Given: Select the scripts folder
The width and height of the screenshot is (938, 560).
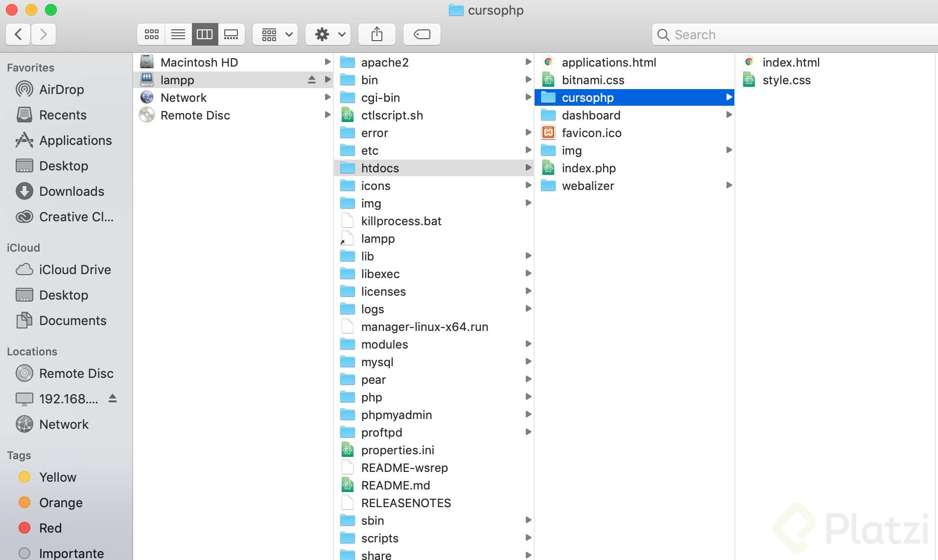Looking at the screenshot, I should click(x=434, y=538).
